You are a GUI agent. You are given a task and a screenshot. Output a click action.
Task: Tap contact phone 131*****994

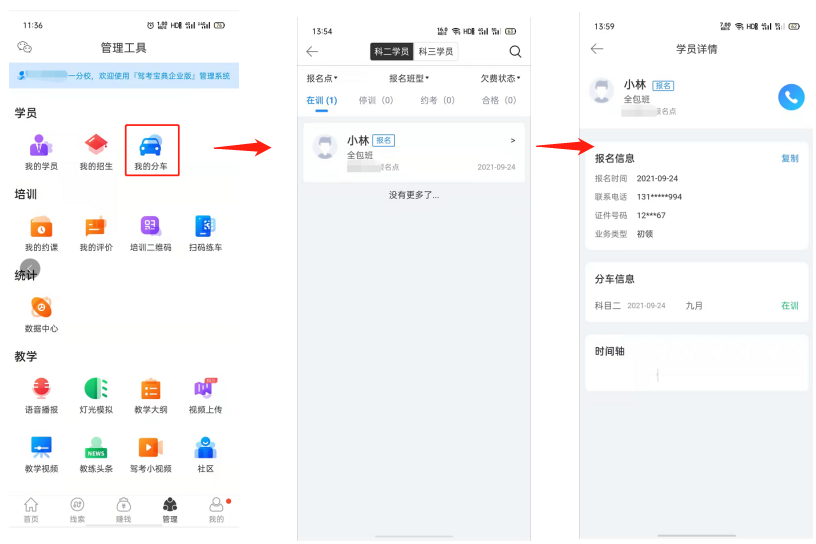[x=659, y=197]
